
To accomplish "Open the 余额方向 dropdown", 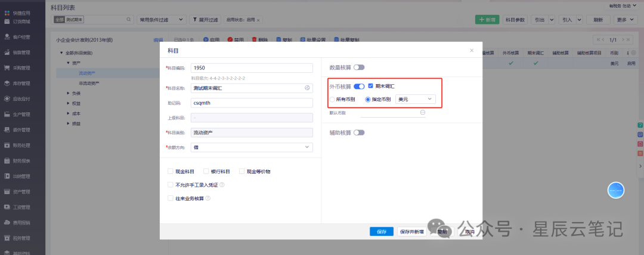I will [x=252, y=148].
